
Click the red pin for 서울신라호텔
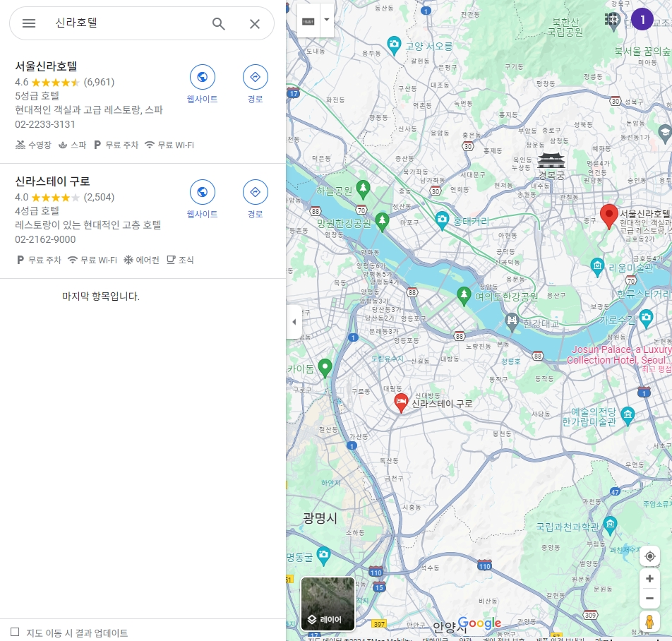[x=608, y=216]
